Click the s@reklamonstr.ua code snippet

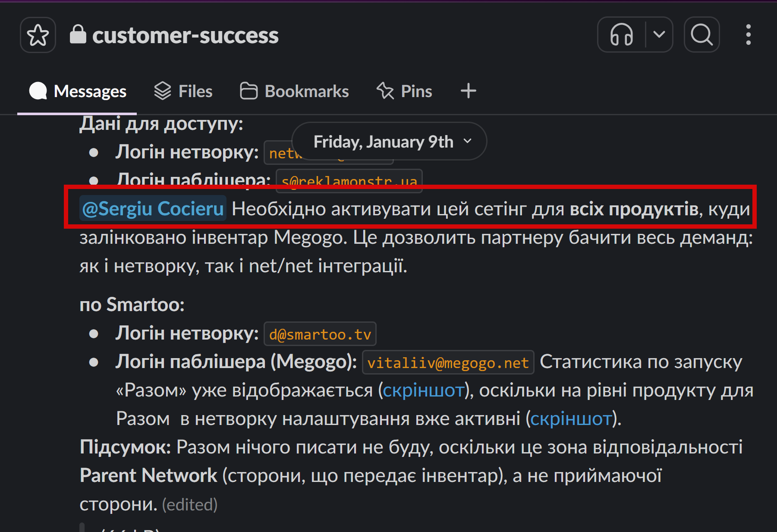coord(349,181)
